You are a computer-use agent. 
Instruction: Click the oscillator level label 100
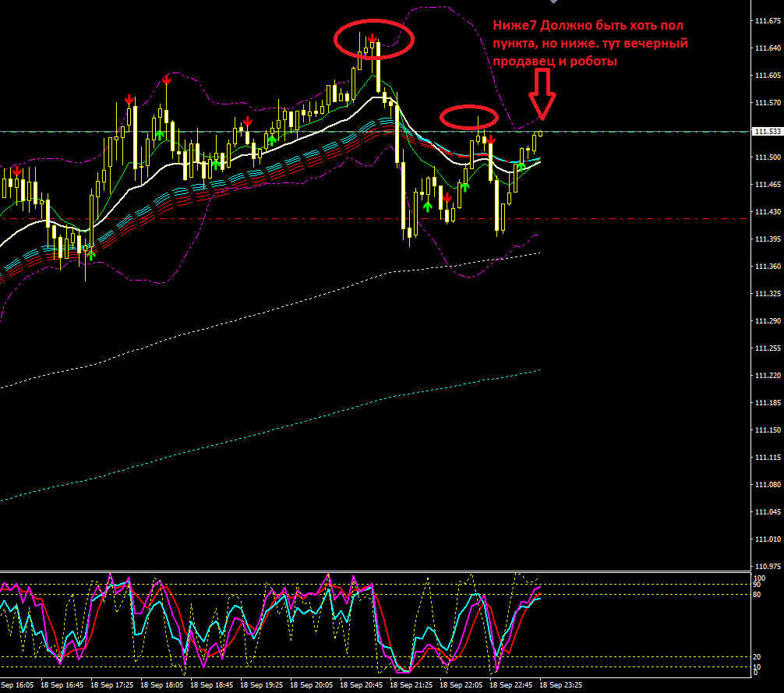(759, 578)
